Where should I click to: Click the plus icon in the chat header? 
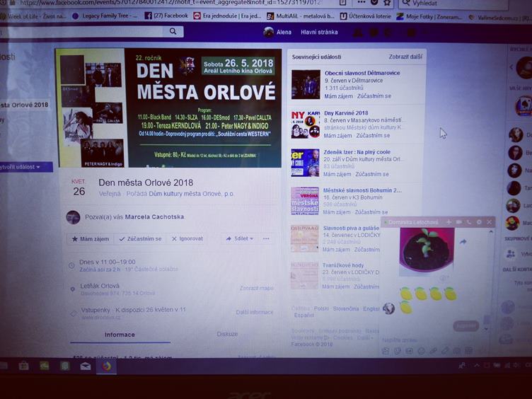coord(449,222)
